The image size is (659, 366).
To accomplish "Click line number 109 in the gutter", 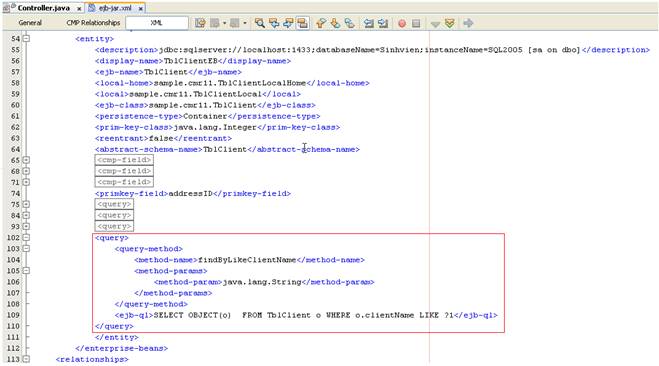I will (x=13, y=315).
